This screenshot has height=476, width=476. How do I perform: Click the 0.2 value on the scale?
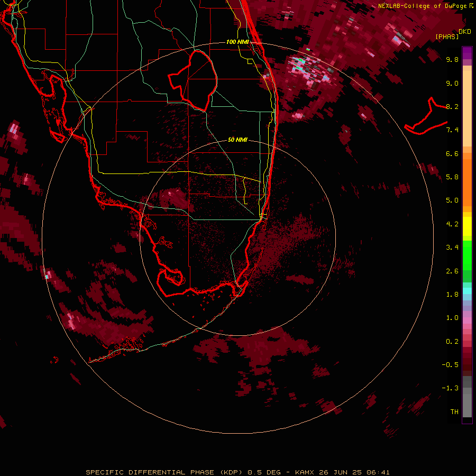(x=452, y=342)
